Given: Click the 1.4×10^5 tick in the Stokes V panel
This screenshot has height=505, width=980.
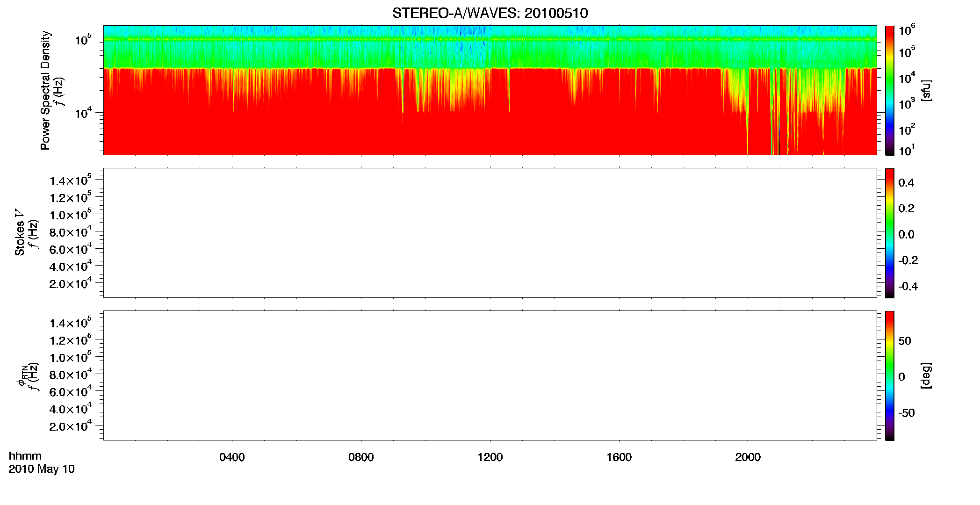Looking at the screenshot, I should pyautogui.click(x=70, y=180).
